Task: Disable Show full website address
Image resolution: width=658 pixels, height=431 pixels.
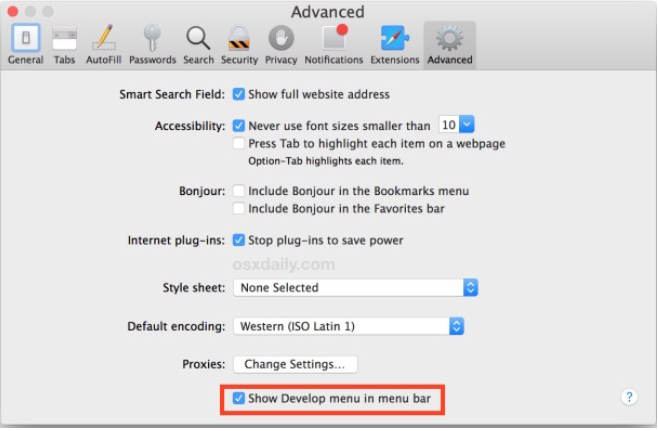Action: pos(239,95)
